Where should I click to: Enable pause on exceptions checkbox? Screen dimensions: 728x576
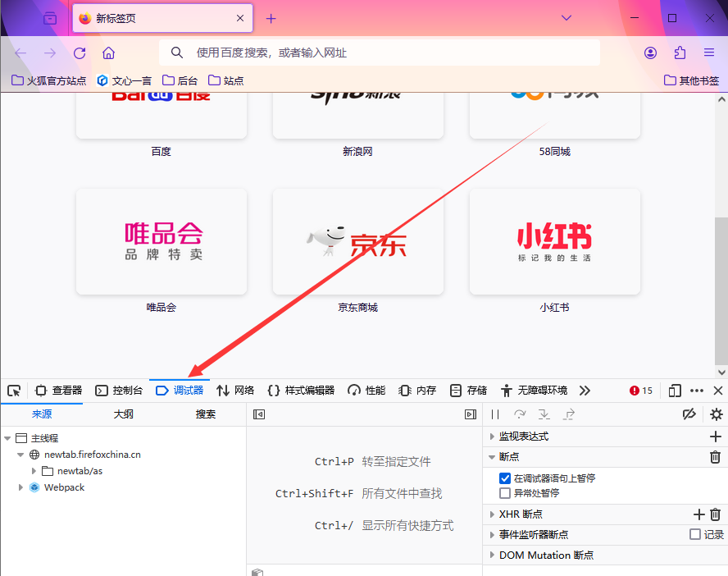(x=505, y=493)
